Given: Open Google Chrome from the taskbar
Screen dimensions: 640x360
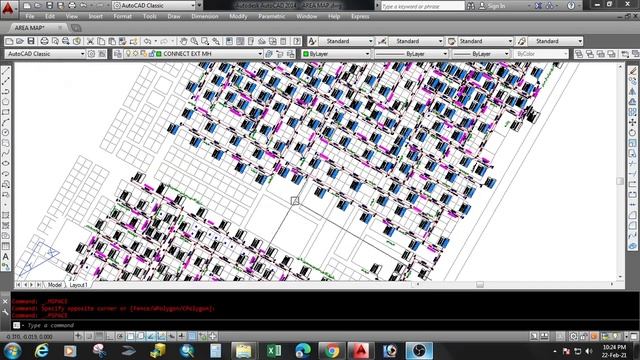Looking at the screenshot, I should tap(332, 351).
